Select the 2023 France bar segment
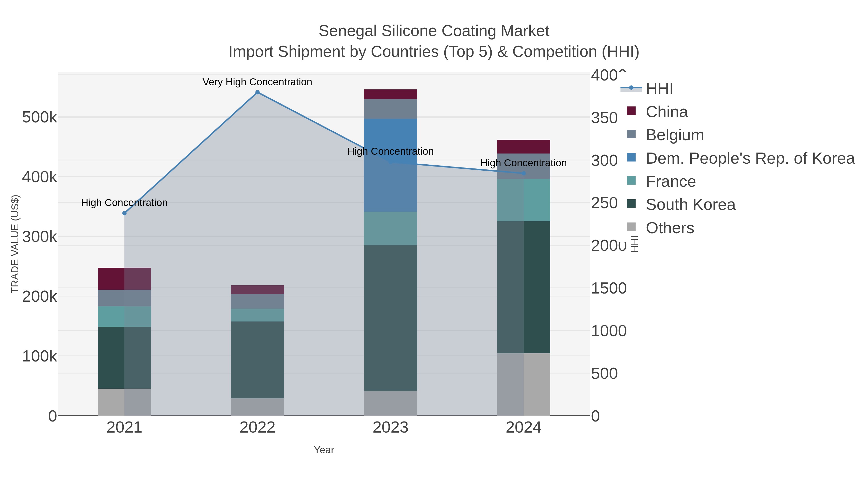This screenshot has height=488, width=868. pyautogui.click(x=391, y=229)
